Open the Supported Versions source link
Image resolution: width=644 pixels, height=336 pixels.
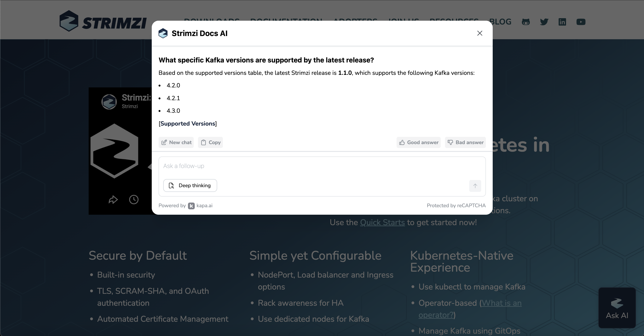click(188, 124)
